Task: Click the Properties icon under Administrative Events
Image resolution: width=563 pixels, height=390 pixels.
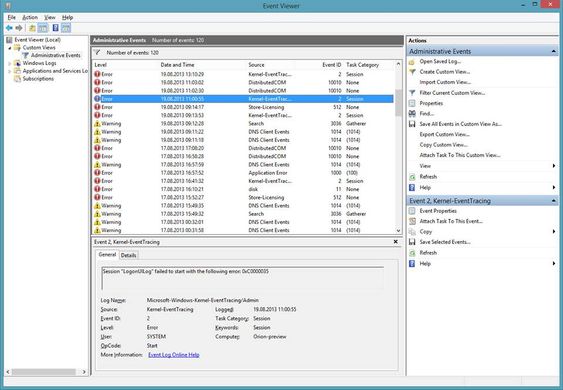Action: pos(412,103)
